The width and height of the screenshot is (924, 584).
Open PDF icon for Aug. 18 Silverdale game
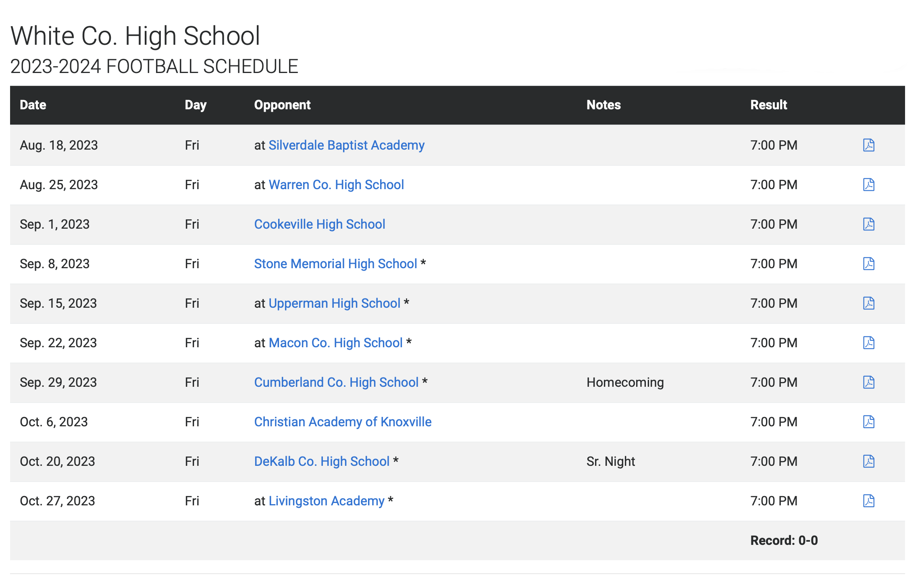click(869, 145)
